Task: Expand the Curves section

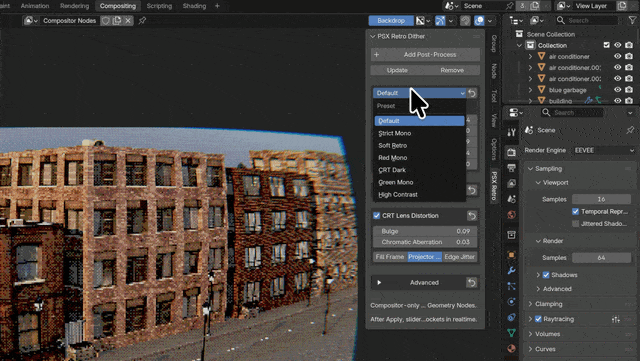Action: pyautogui.click(x=531, y=349)
